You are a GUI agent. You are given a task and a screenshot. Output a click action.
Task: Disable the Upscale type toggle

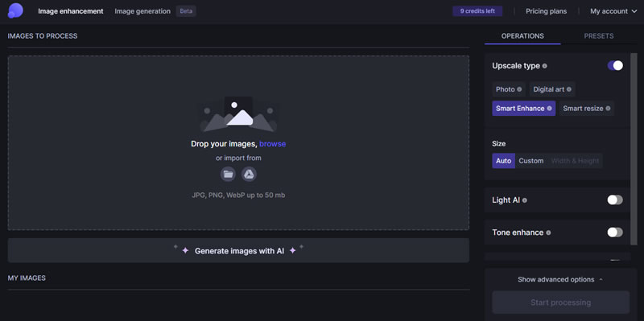[x=615, y=66]
